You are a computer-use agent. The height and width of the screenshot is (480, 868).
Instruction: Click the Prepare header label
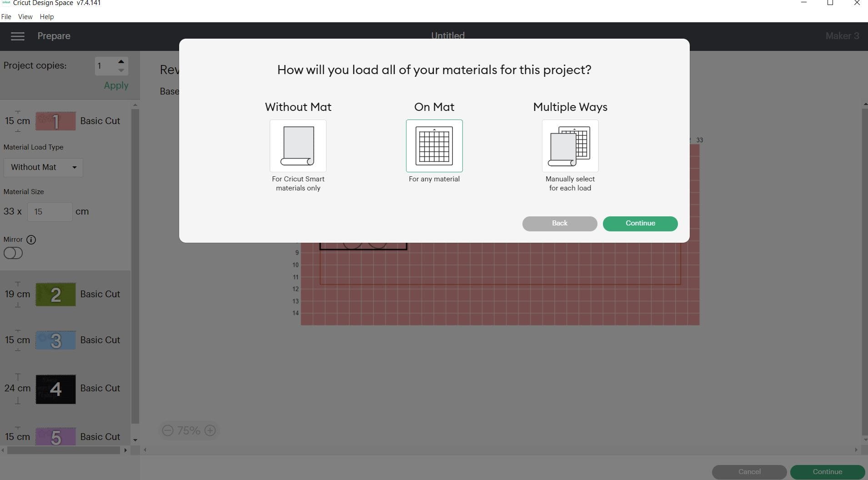pyautogui.click(x=54, y=36)
